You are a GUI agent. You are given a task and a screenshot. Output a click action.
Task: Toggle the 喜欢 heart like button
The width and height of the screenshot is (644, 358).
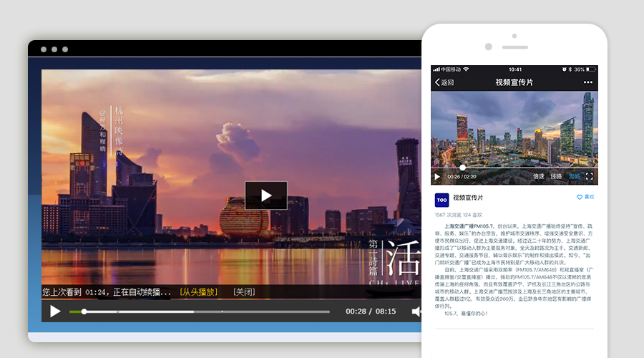click(585, 197)
